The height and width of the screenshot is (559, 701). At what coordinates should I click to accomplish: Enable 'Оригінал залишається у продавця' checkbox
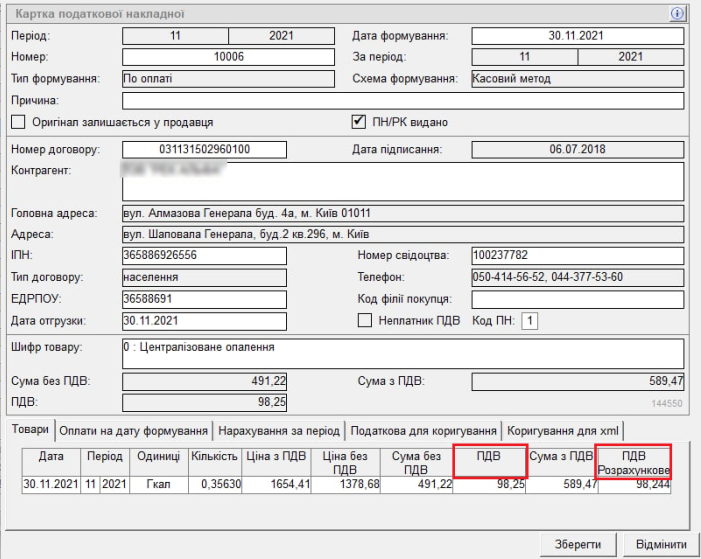[18, 122]
